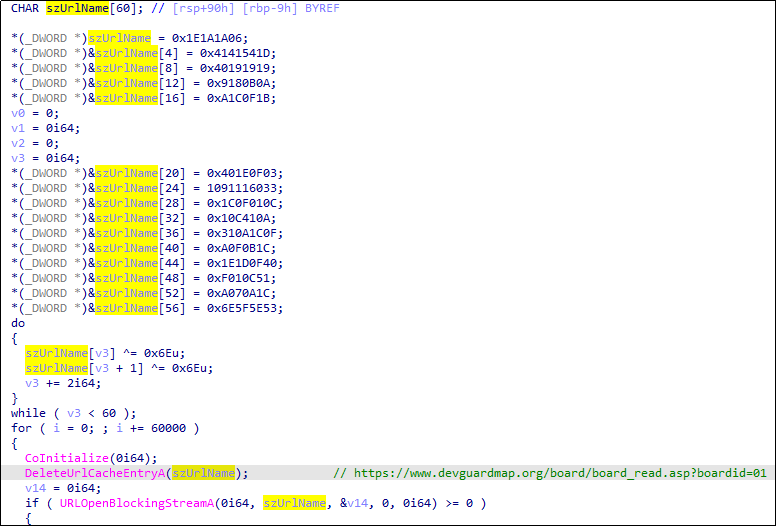Select szUrlName in the CHAR declaration line
Screen dimensions: 777x527
click(x=77, y=8)
